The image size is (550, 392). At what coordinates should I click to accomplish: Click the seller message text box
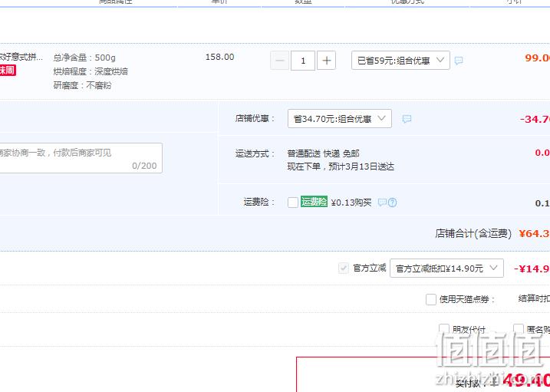pos(81,158)
